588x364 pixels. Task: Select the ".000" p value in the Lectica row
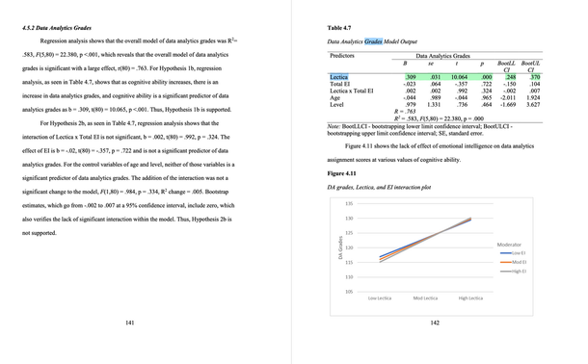tap(487, 77)
